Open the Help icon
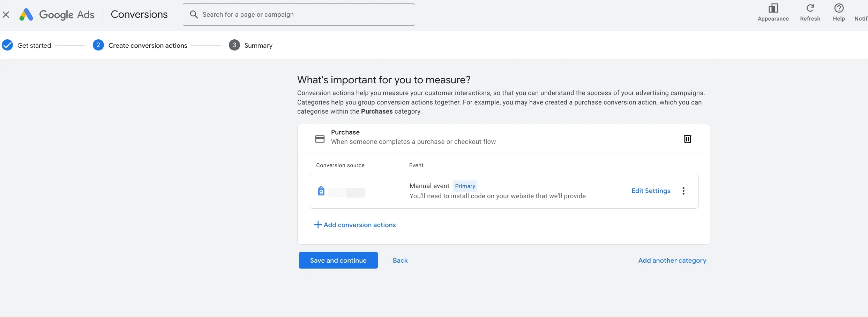 pyautogui.click(x=839, y=8)
